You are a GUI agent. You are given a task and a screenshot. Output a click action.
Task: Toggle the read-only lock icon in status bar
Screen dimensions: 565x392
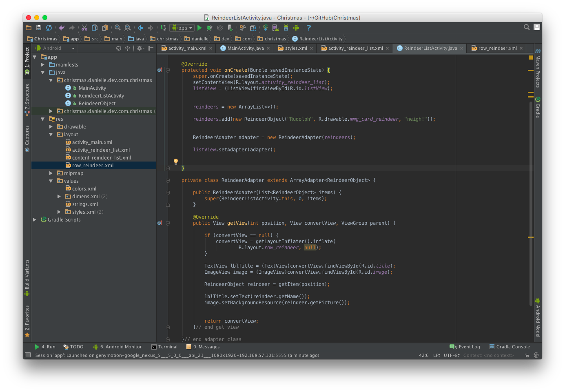(x=527, y=355)
